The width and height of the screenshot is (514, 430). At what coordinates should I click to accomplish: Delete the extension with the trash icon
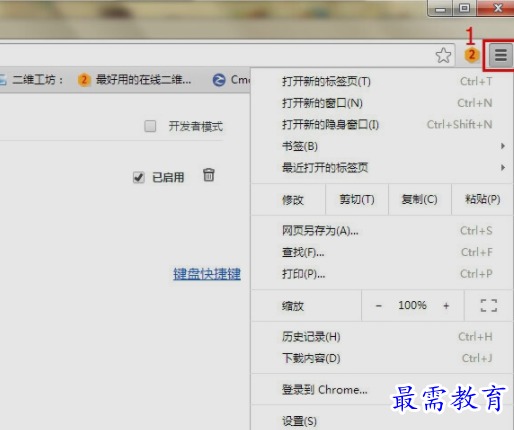(x=209, y=175)
